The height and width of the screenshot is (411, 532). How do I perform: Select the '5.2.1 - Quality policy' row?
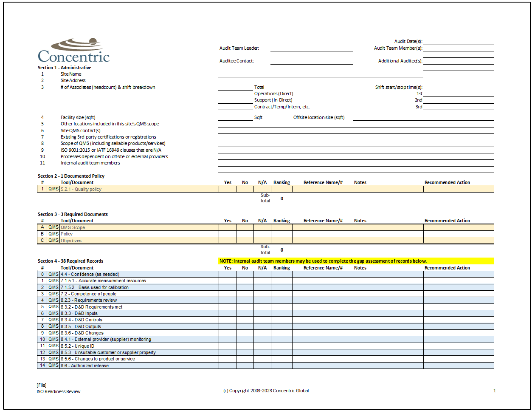(265, 189)
